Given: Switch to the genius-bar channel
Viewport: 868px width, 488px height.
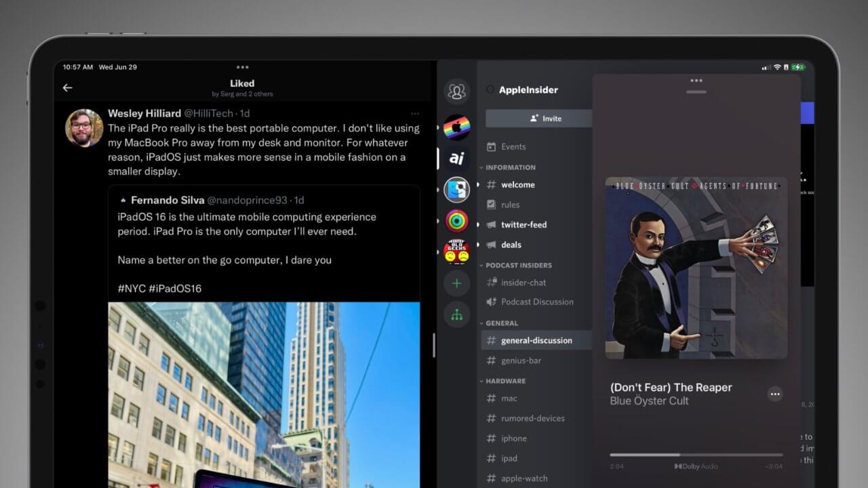Looking at the screenshot, I should 520,361.
